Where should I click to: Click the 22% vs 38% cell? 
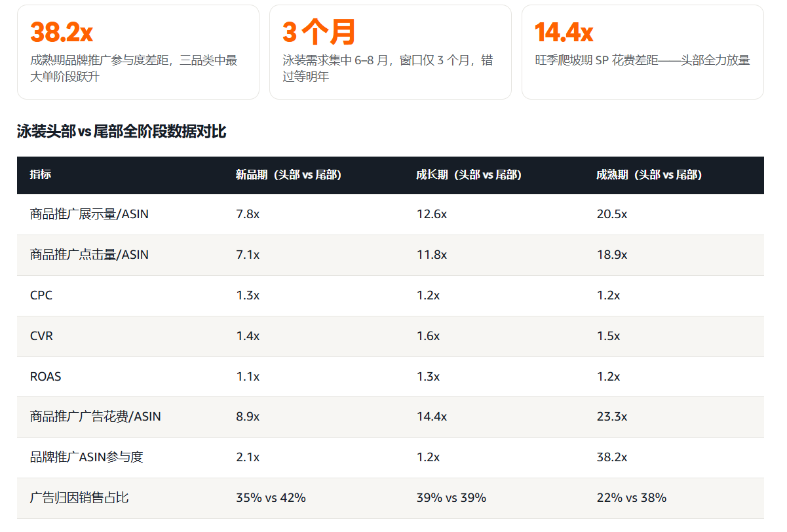point(631,498)
